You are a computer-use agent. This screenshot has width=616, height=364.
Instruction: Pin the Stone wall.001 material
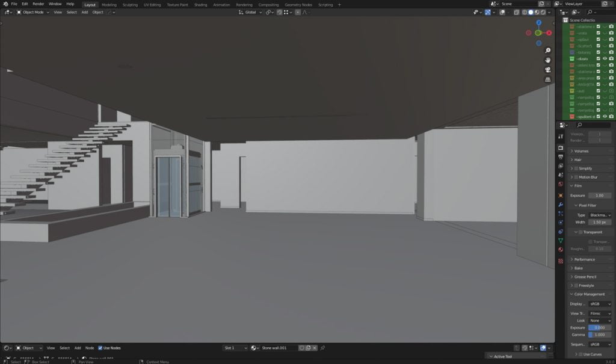323,348
